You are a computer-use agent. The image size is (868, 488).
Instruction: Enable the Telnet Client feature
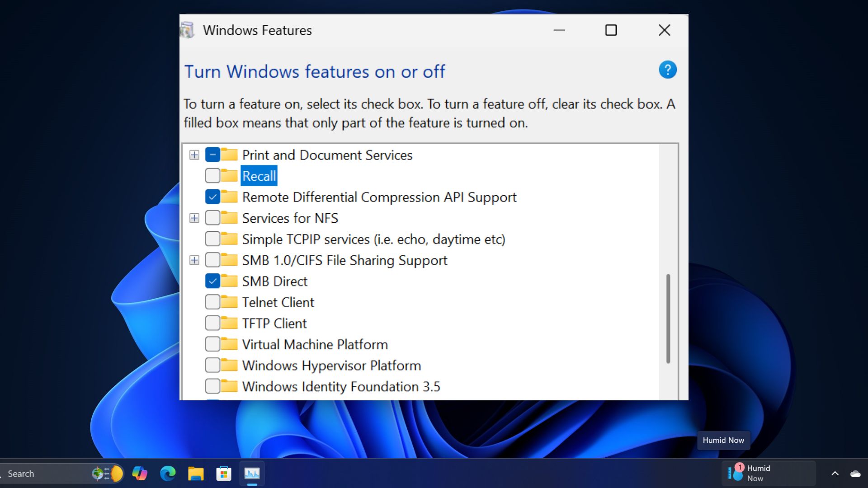212,302
